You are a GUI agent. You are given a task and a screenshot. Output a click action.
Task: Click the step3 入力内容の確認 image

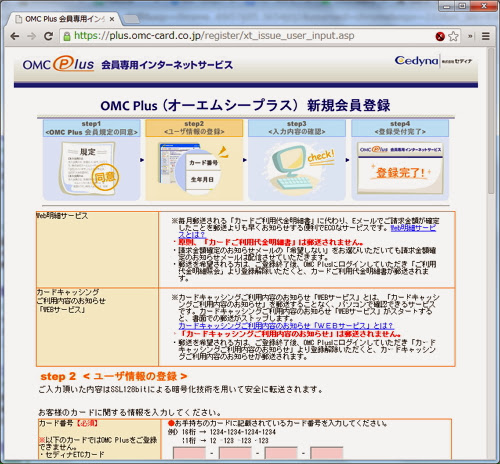click(x=297, y=160)
